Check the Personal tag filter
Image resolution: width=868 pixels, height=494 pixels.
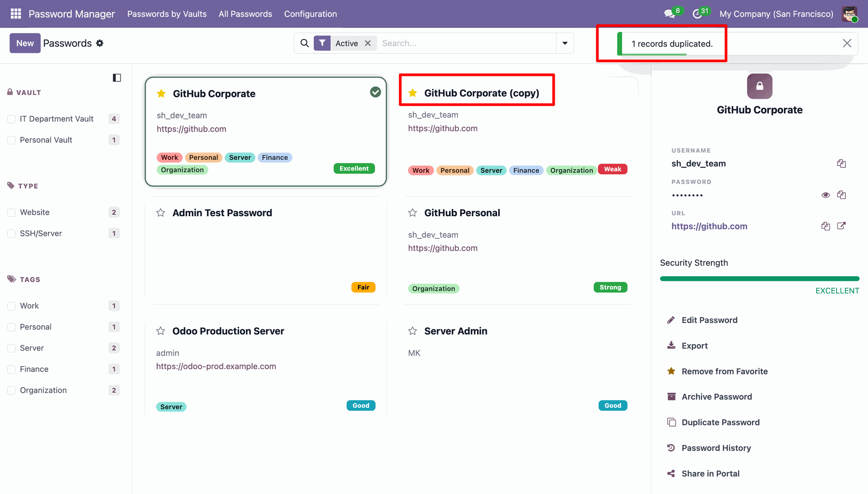pos(12,327)
